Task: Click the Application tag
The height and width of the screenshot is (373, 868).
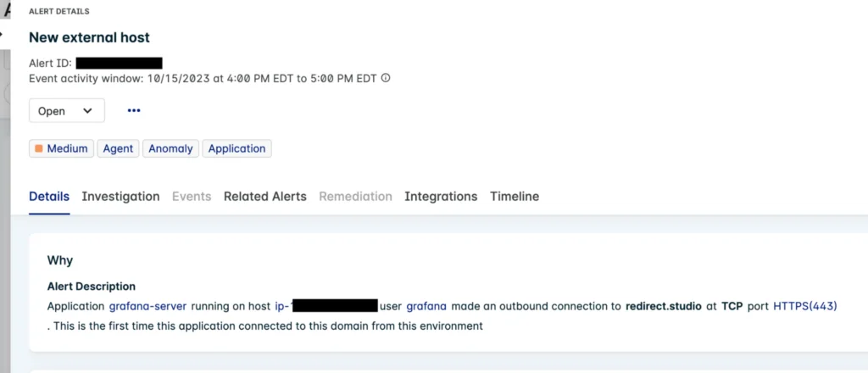Action: tap(236, 148)
